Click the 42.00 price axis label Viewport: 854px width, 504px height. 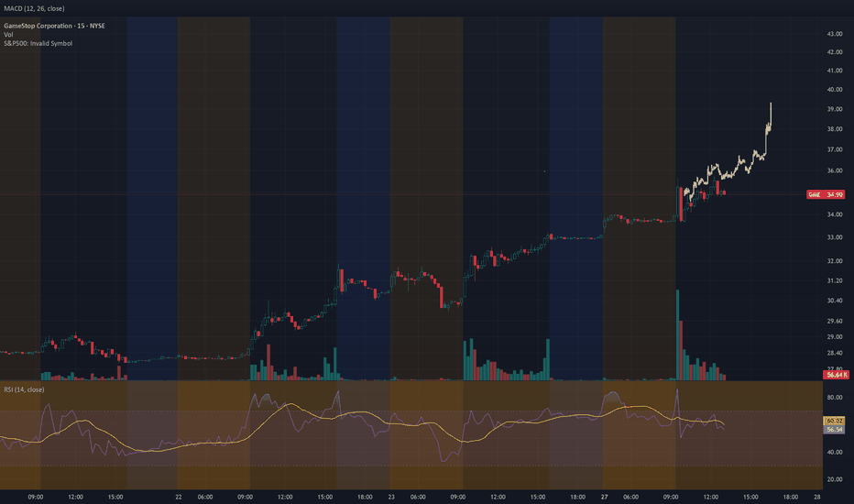point(835,52)
